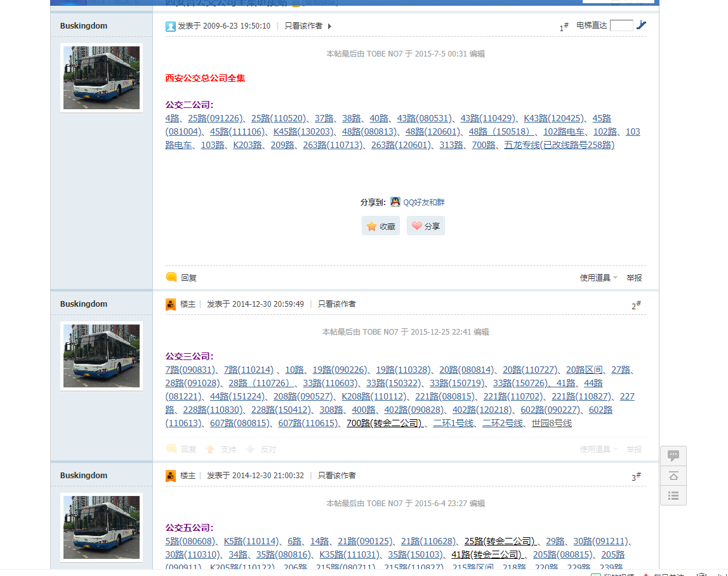Screen dimensions: 728x576
Task: Click the 反对 downvote arrow in post 2
Action: pos(250,449)
